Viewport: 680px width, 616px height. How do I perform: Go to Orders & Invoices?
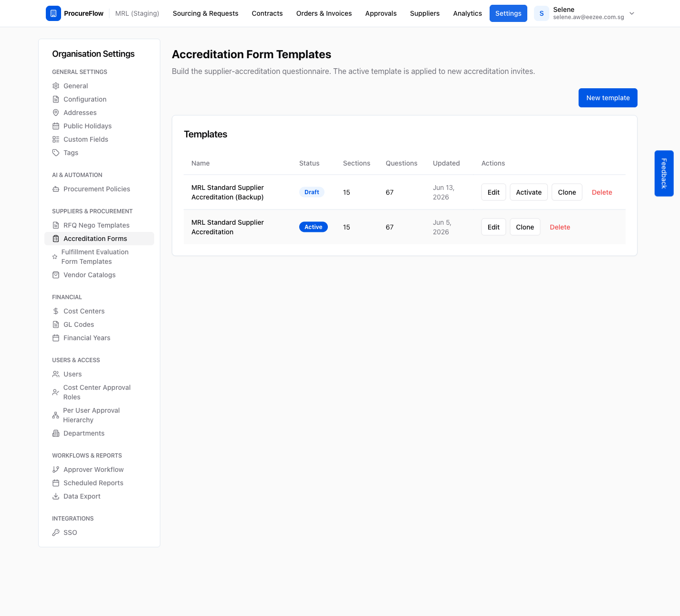(324, 13)
